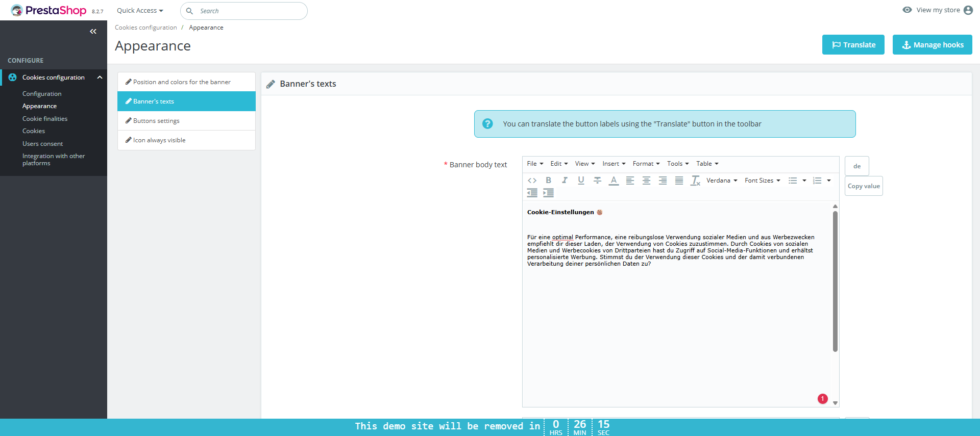This screenshot has height=436, width=980.
Task: Apply italic formatting in editor
Action: [565, 181]
